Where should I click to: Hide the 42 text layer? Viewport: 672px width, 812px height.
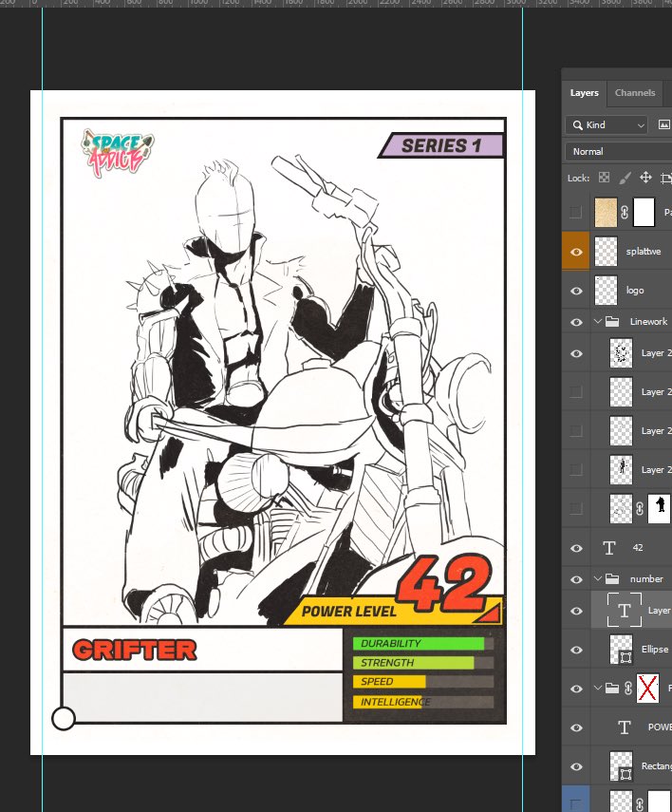point(576,548)
